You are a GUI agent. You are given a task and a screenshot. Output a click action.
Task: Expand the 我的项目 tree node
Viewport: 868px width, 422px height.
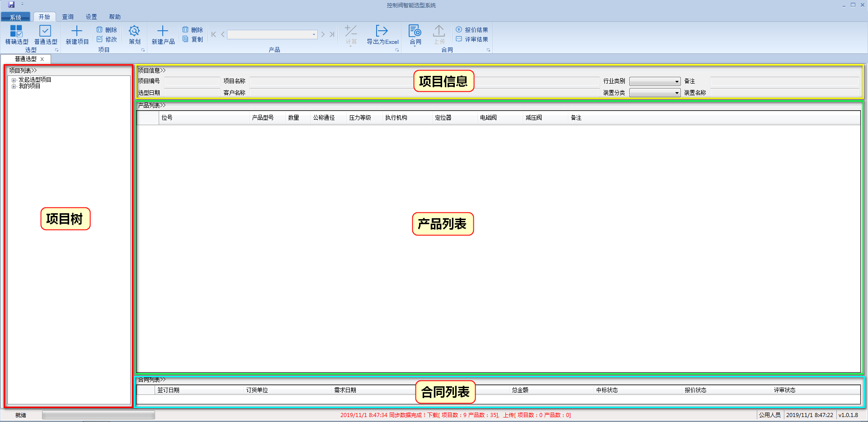pyautogui.click(x=14, y=86)
